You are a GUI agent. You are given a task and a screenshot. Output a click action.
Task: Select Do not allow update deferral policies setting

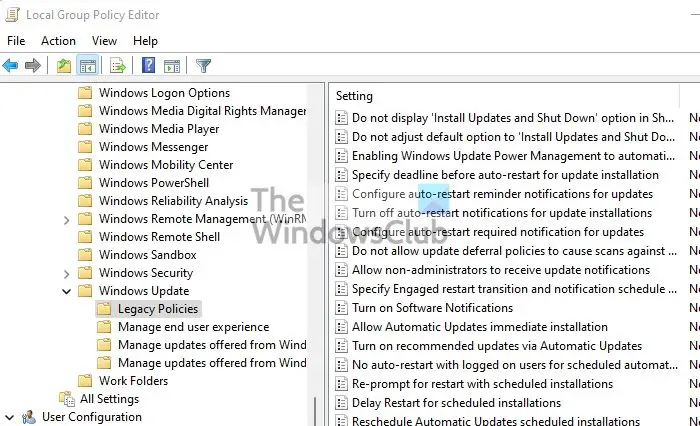(x=514, y=251)
